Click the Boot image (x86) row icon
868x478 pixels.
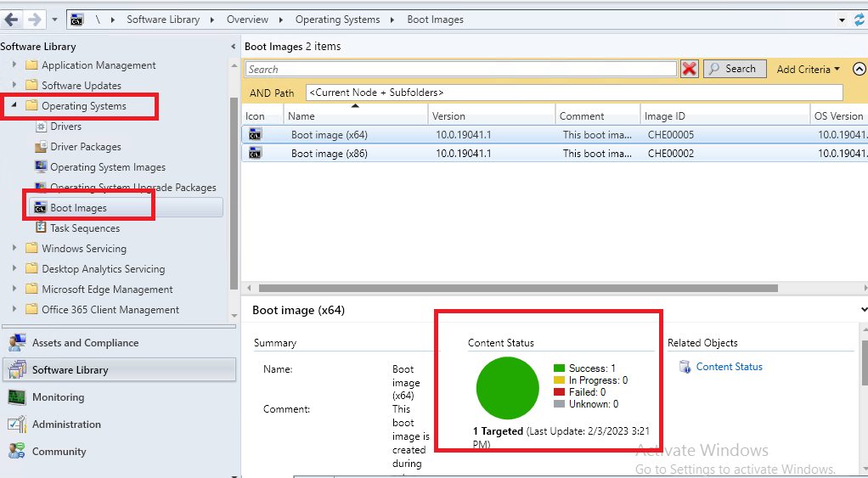click(x=255, y=153)
